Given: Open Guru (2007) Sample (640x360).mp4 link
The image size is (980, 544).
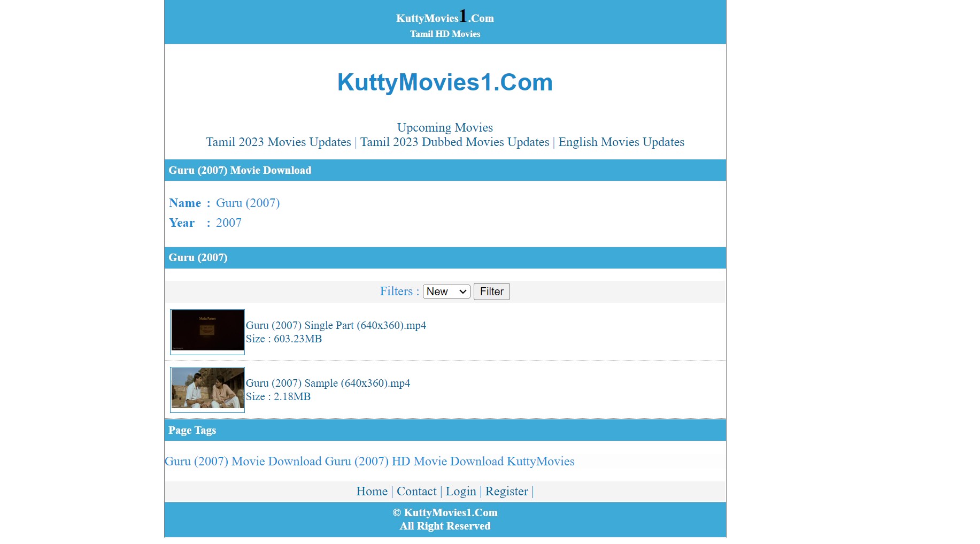Looking at the screenshot, I should click(x=328, y=383).
